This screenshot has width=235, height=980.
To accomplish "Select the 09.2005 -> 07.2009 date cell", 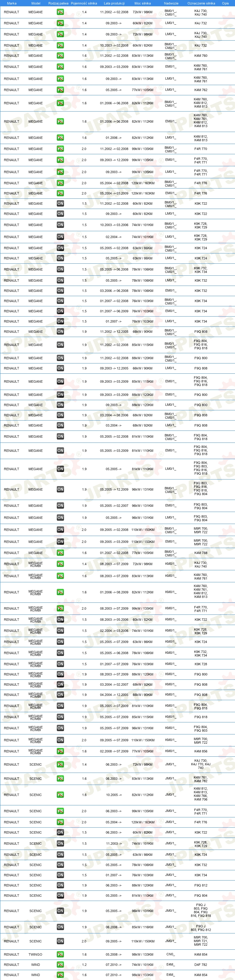I will click(x=114, y=740).
